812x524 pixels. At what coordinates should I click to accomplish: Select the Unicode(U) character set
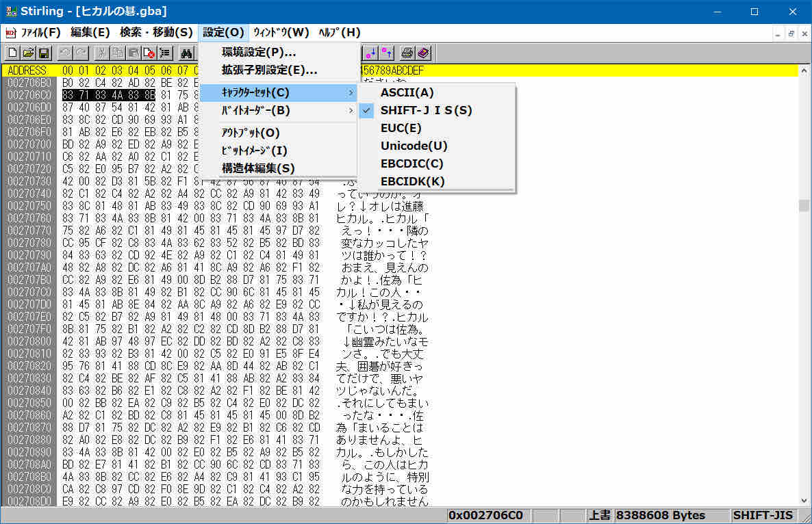click(436, 146)
